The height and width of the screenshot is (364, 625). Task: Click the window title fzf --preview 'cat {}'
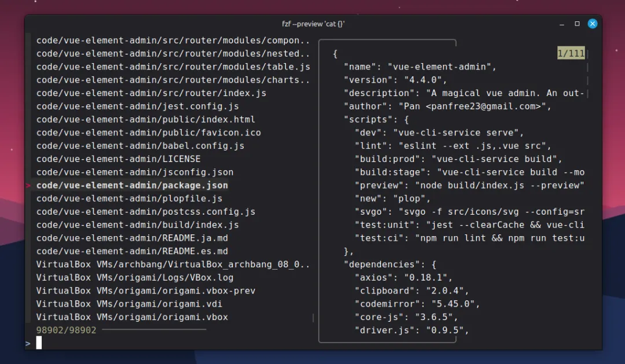pyautogui.click(x=313, y=24)
